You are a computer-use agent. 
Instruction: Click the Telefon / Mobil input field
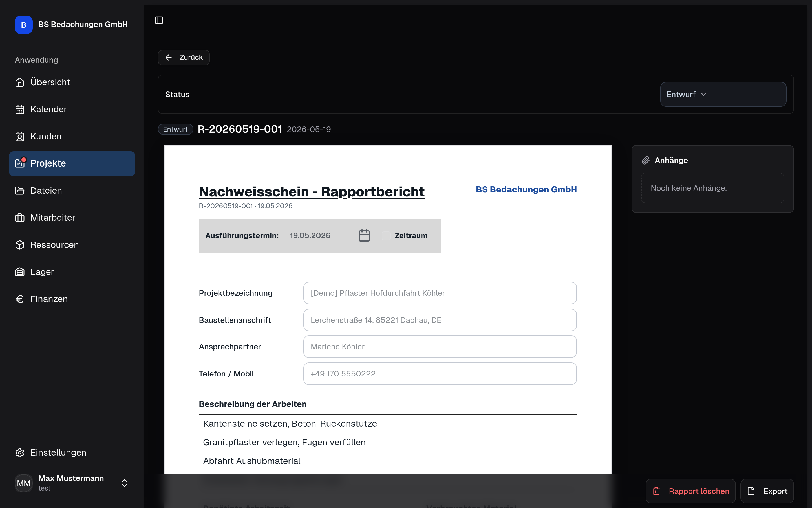[x=440, y=374]
